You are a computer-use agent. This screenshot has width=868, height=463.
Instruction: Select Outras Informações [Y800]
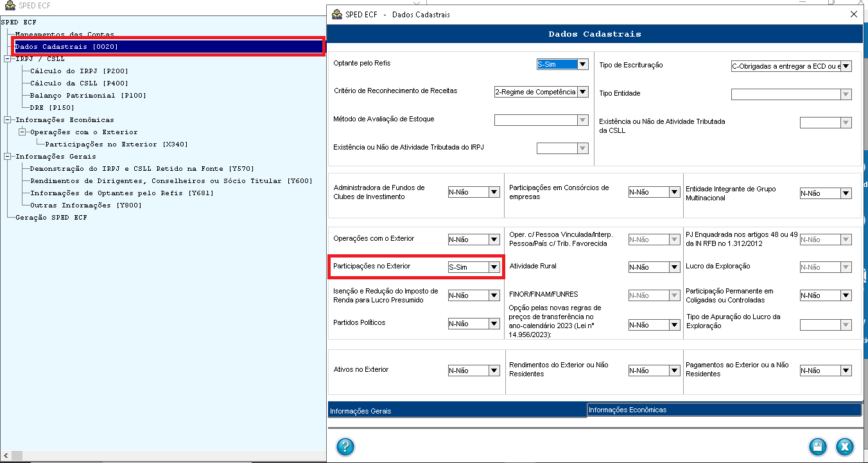coord(86,205)
